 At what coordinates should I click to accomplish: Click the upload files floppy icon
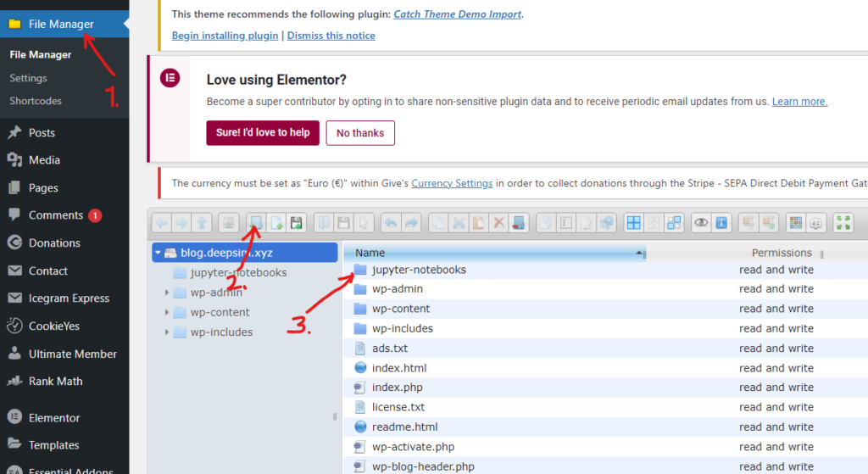(296, 223)
